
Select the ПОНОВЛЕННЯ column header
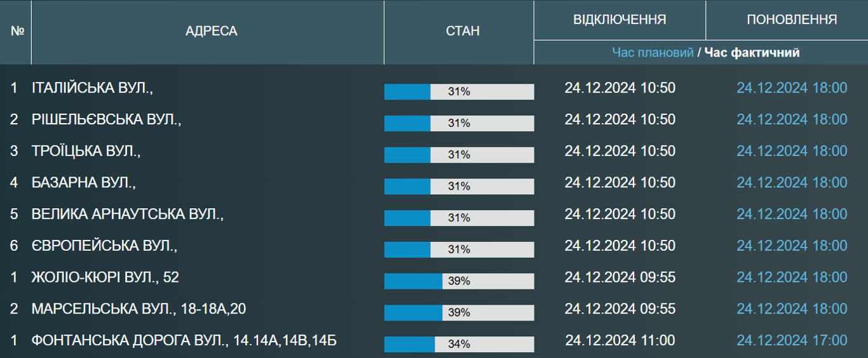click(791, 20)
